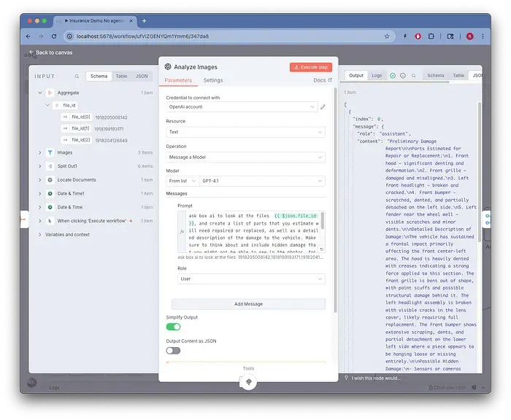Switch output view to Table tab
511x420 pixels.
pyautogui.click(x=458, y=76)
